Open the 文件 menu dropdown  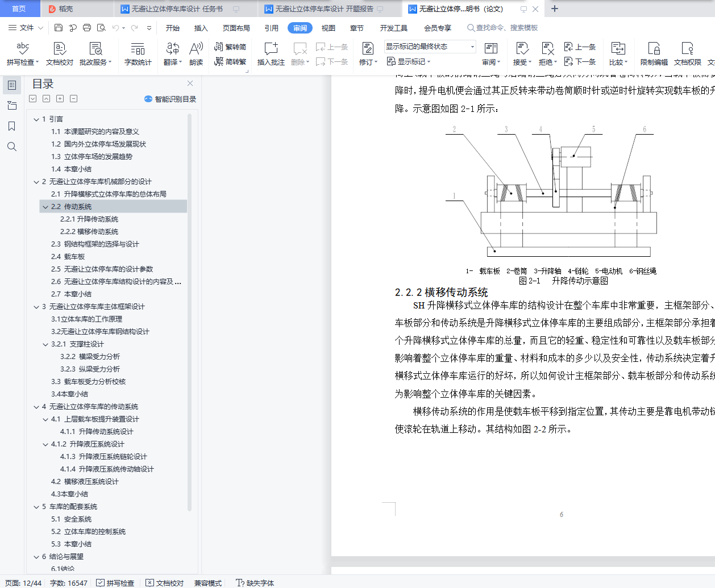pos(26,27)
